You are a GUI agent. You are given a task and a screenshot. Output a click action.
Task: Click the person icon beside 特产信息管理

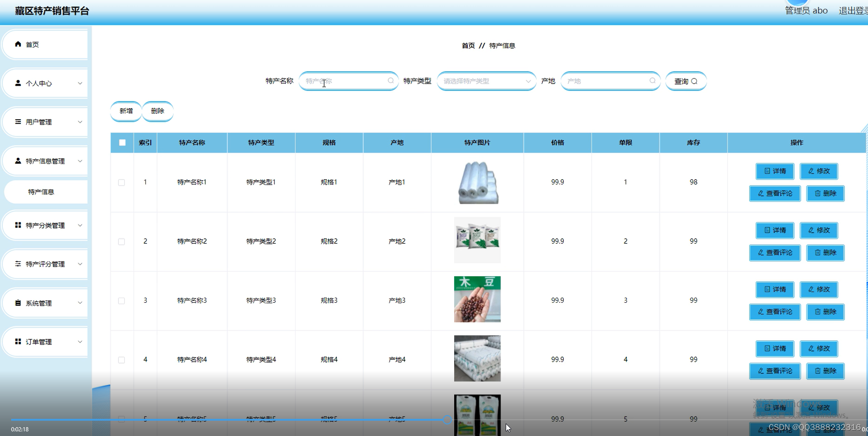click(18, 161)
